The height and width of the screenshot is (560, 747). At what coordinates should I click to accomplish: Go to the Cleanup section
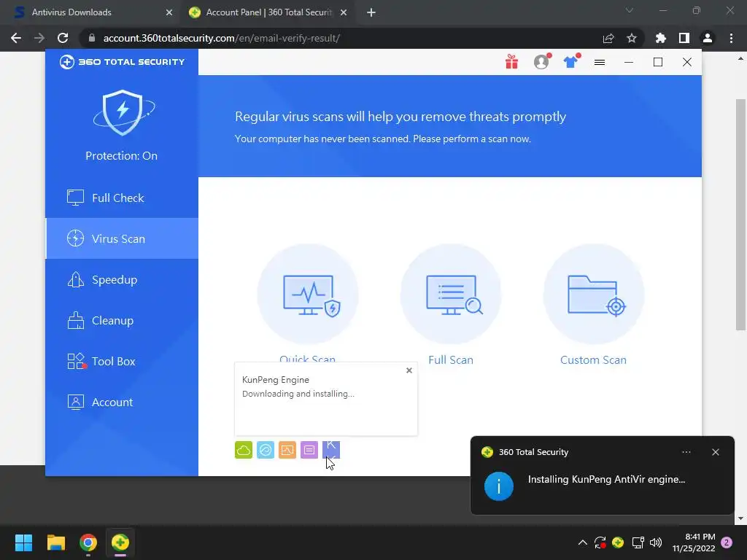point(122,321)
